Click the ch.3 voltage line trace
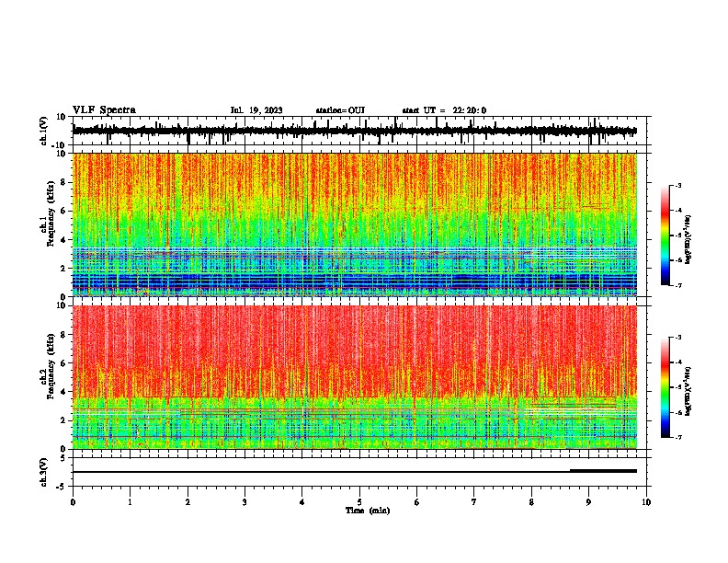This screenshot has height=563, width=728. [x=355, y=472]
